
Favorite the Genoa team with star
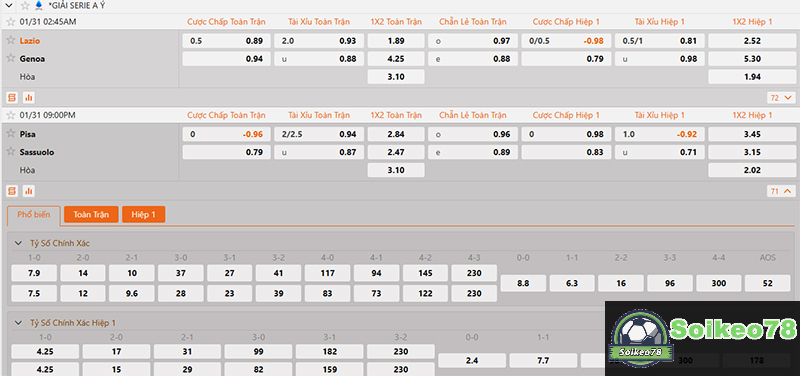pos(11,58)
